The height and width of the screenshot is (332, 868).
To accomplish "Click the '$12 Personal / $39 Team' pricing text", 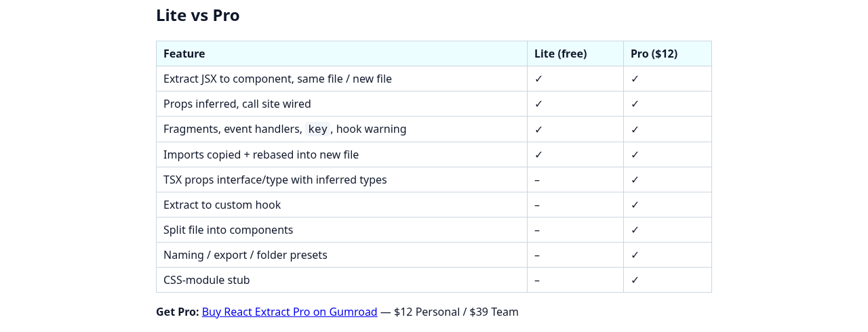I will click(x=456, y=312).
